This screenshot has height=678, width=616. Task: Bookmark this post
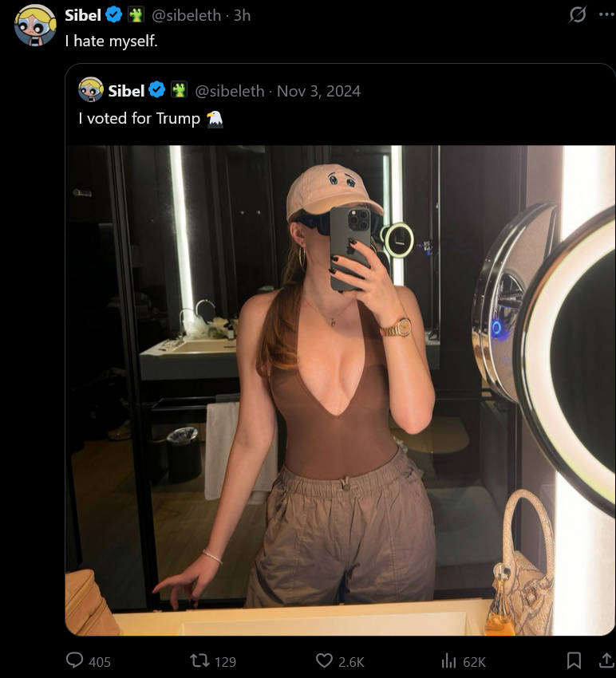click(x=574, y=660)
